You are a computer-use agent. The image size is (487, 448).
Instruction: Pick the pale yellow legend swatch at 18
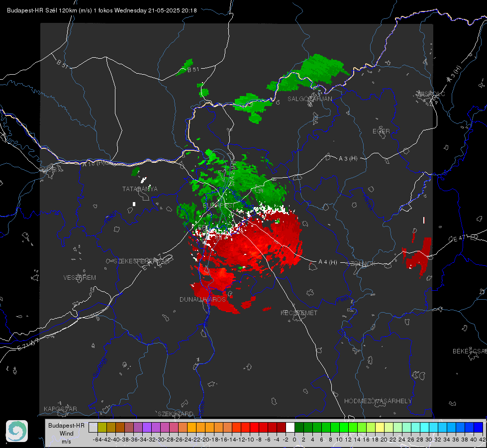coord(380,427)
